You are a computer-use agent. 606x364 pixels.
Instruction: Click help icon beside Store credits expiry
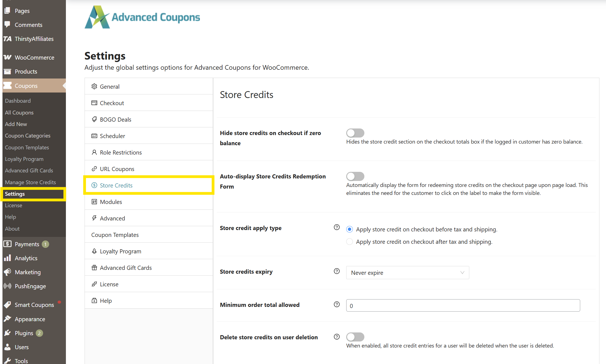[x=337, y=271]
